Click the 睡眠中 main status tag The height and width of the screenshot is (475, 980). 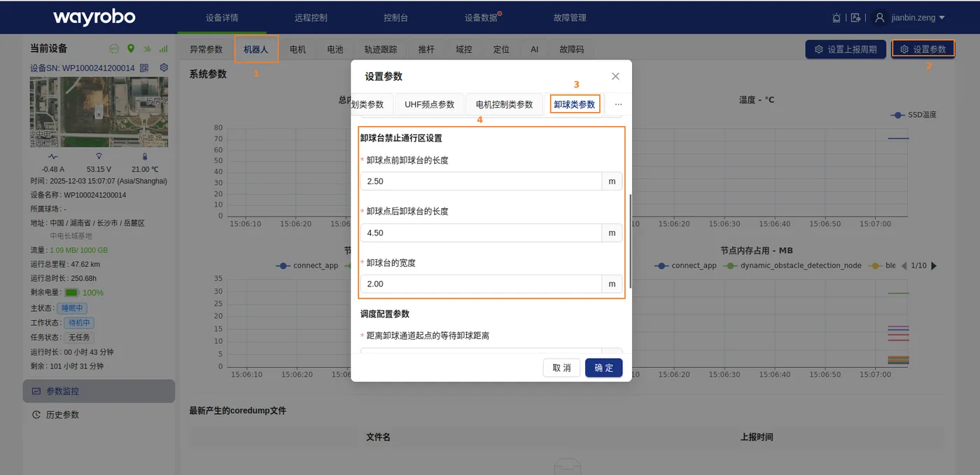point(73,308)
